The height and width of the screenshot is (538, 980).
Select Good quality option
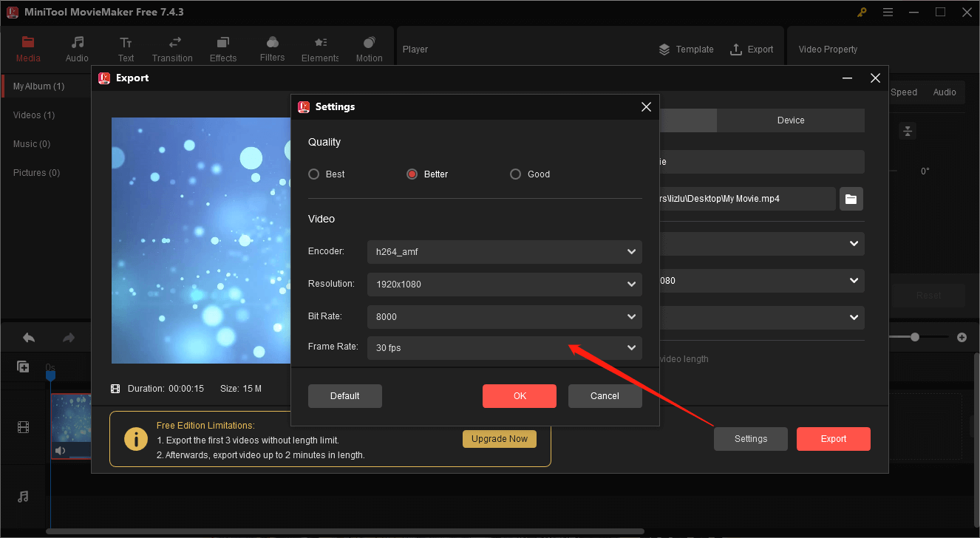[x=530, y=174]
